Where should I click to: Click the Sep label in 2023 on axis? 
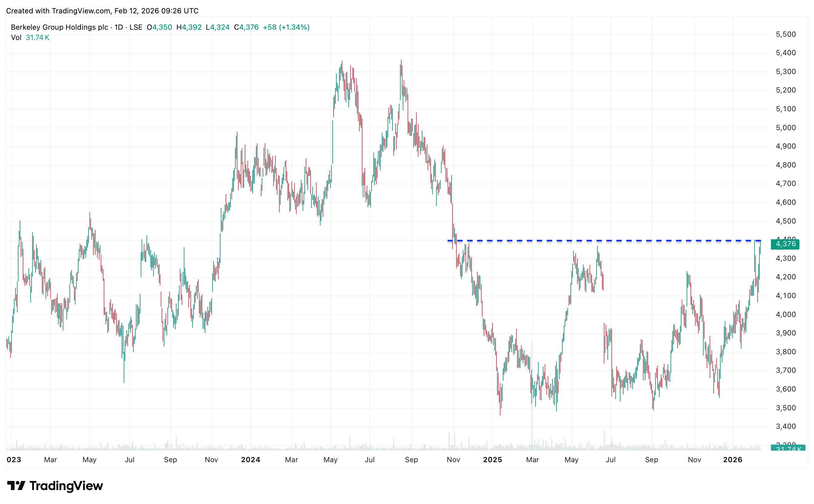[x=170, y=460]
